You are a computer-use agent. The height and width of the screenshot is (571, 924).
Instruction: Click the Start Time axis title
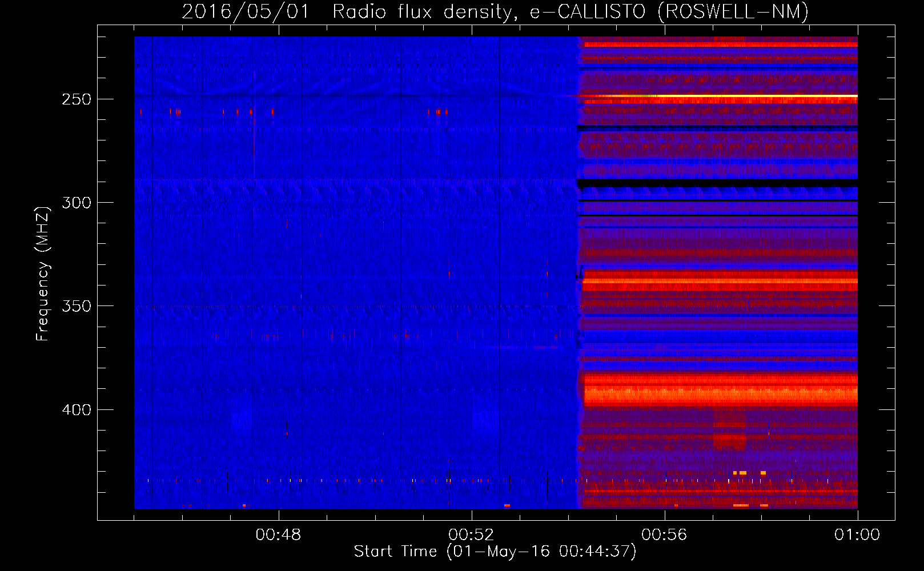pyautogui.click(x=495, y=552)
